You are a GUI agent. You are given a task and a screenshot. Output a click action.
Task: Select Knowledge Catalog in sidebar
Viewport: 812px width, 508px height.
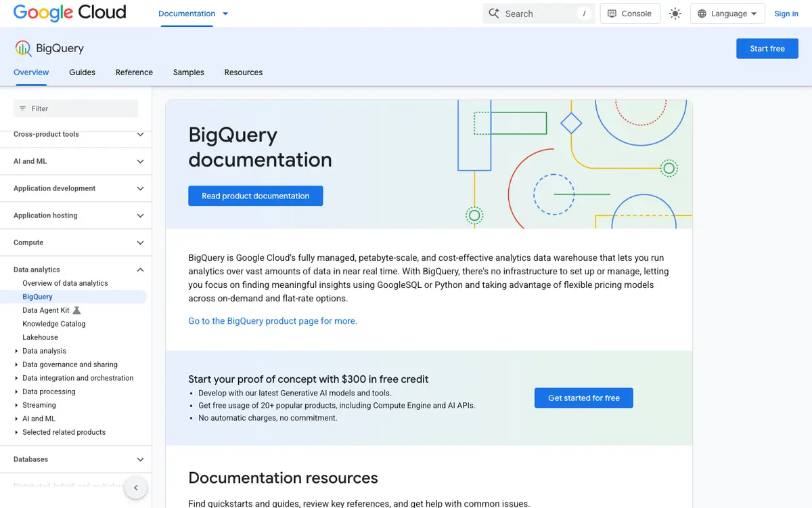[54, 324]
